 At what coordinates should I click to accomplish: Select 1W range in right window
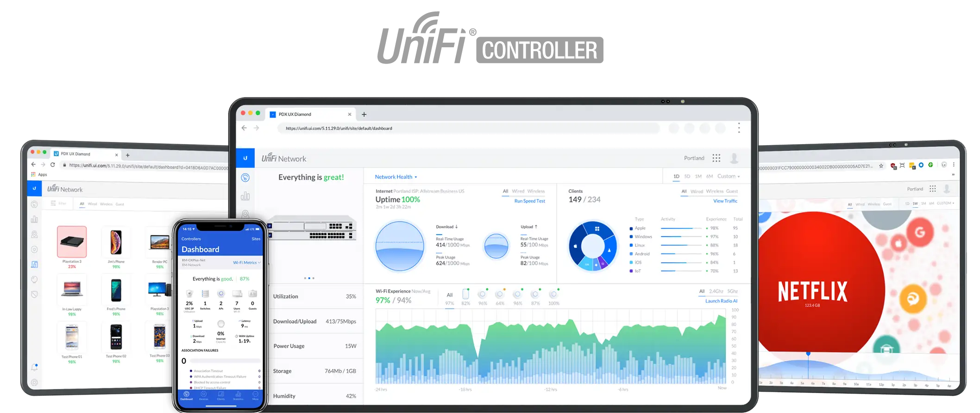click(x=915, y=203)
